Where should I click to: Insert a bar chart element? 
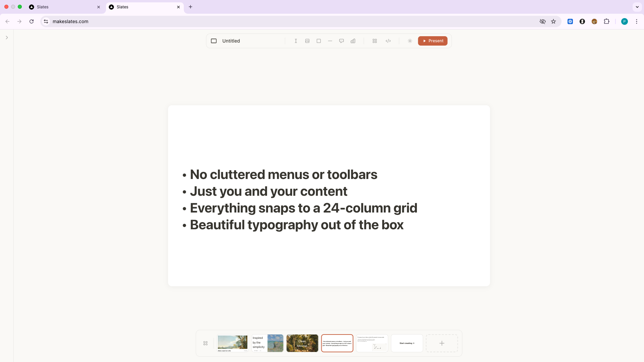click(x=353, y=41)
